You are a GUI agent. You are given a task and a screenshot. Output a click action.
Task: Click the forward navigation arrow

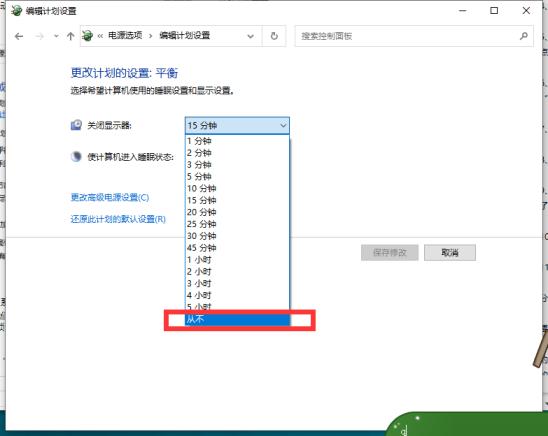(39, 36)
